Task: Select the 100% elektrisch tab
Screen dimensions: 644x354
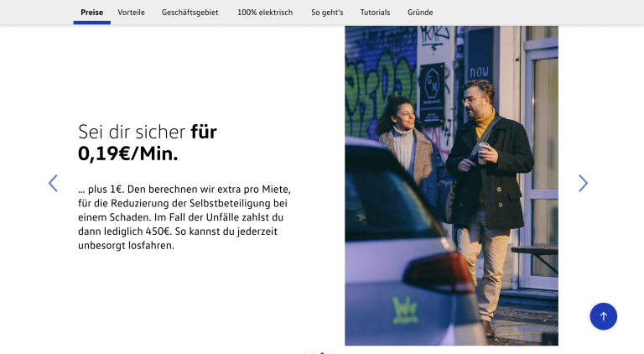Action: 265,13
